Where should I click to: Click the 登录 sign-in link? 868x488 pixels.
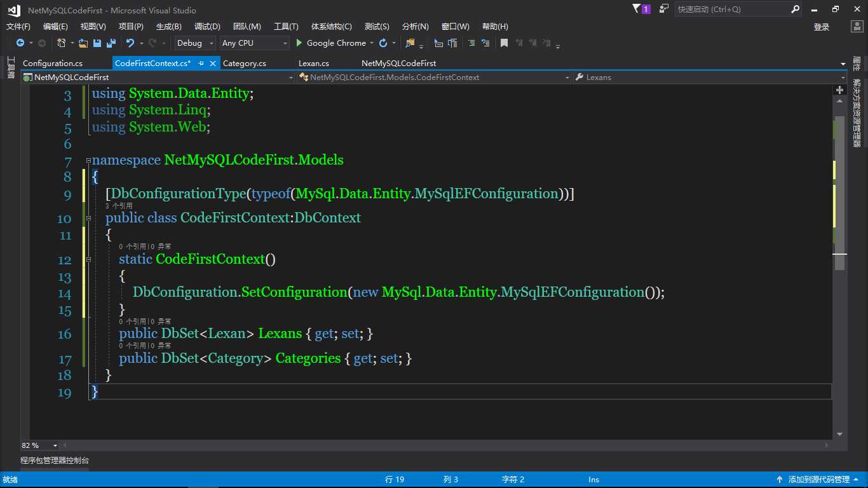822,27
